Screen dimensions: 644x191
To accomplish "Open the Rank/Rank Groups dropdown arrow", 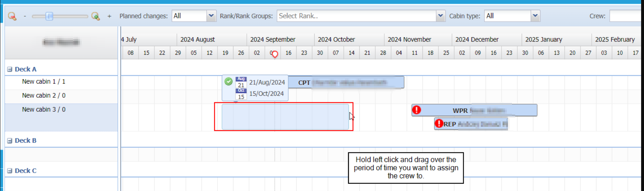I will (x=440, y=16).
